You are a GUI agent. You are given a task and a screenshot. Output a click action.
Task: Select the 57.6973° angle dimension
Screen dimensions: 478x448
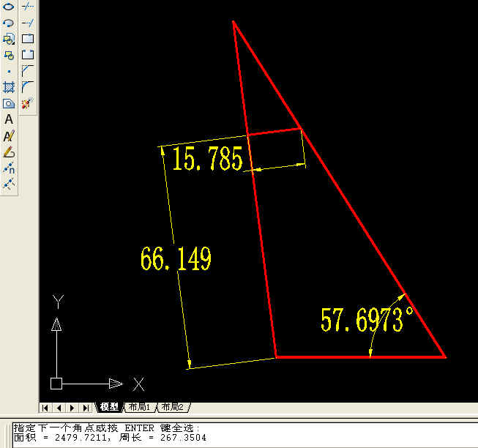point(367,319)
